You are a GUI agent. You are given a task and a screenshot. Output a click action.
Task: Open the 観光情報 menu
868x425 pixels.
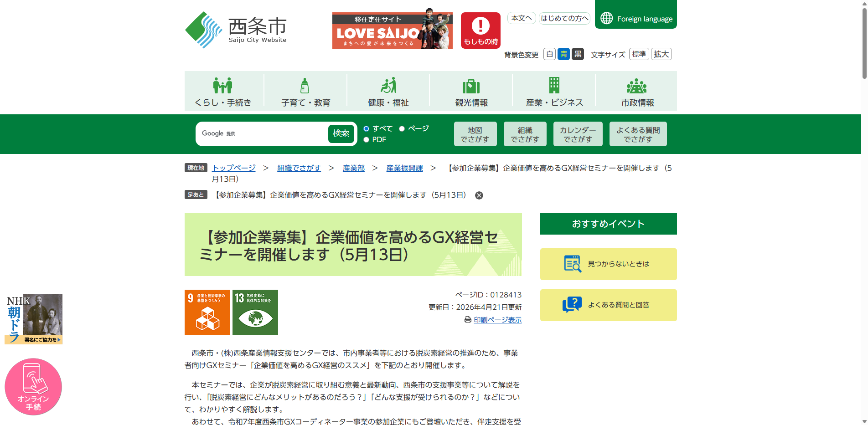pyautogui.click(x=471, y=92)
